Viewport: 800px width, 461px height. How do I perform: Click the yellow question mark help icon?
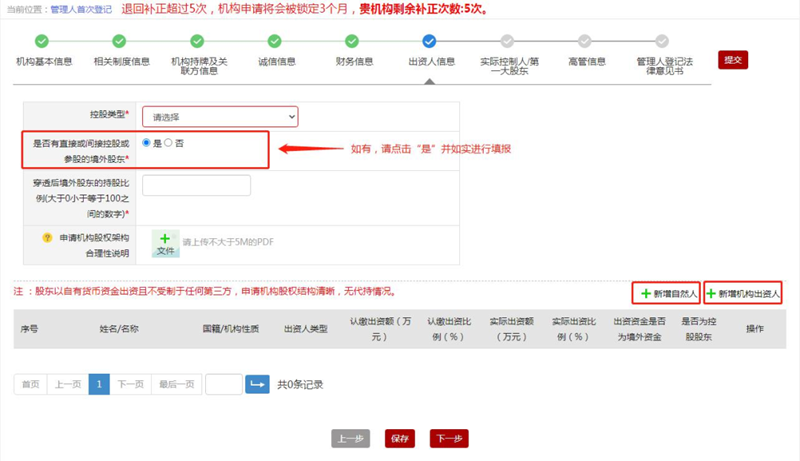coord(46,238)
